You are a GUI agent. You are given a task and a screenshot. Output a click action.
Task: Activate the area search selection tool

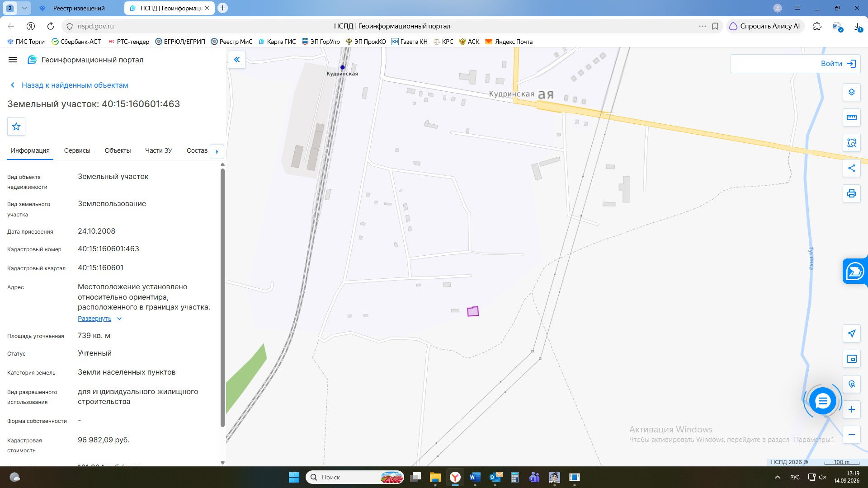[x=851, y=143]
